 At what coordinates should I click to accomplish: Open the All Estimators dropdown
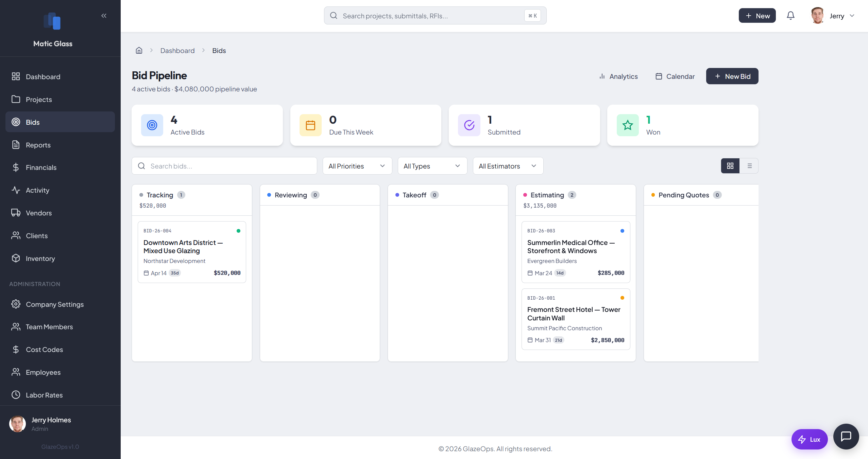(x=507, y=166)
